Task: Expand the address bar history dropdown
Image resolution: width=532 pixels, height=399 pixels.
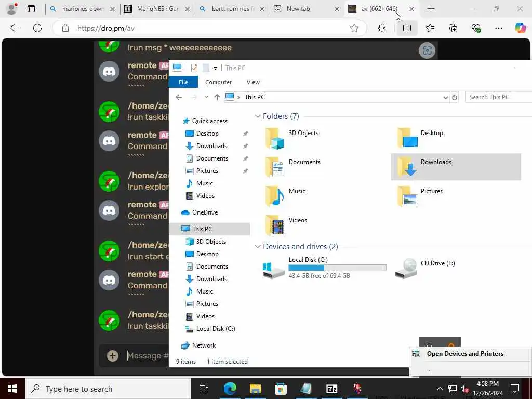Action: [445, 97]
